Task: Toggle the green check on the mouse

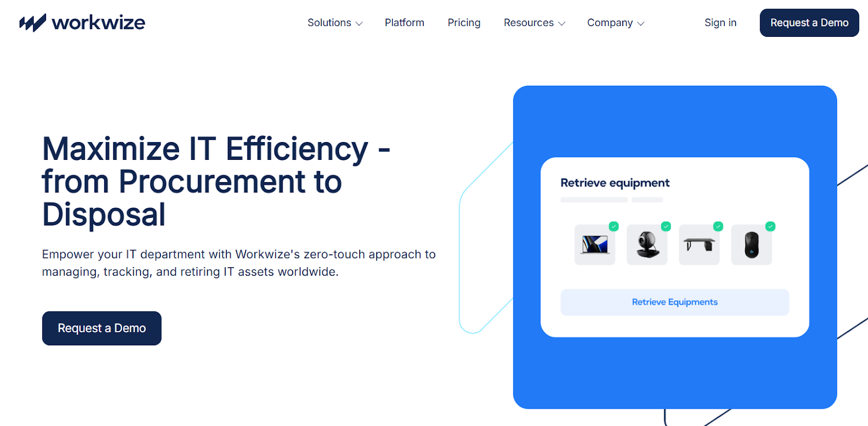Action: tap(770, 227)
